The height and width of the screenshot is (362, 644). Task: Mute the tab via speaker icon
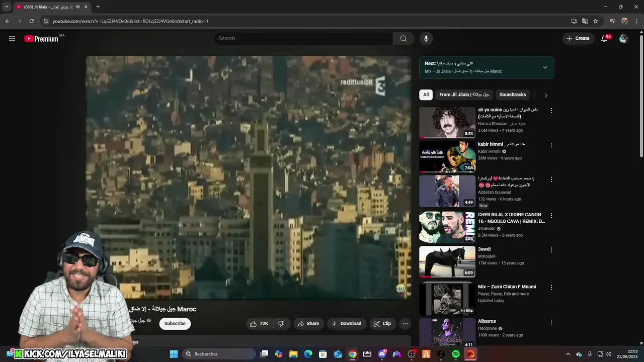coord(77,7)
